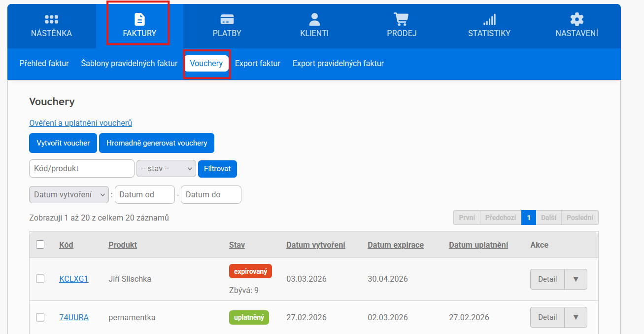This screenshot has width=644, height=334.
Task: Tick the checkbox for voucher KCLXG1
Action: [40, 279]
